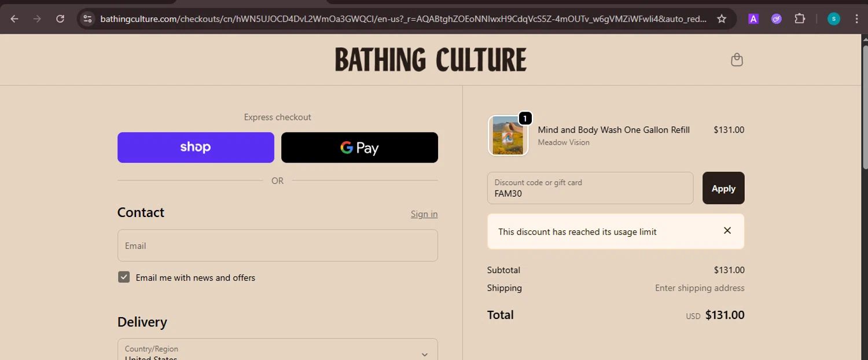Click the Bathing Culture logo
Screen dimensions: 868x360
click(x=431, y=60)
